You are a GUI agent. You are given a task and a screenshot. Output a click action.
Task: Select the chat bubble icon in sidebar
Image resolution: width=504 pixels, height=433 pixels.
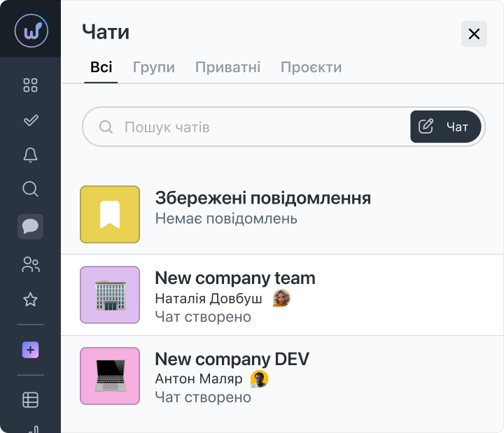click(31, 227)
